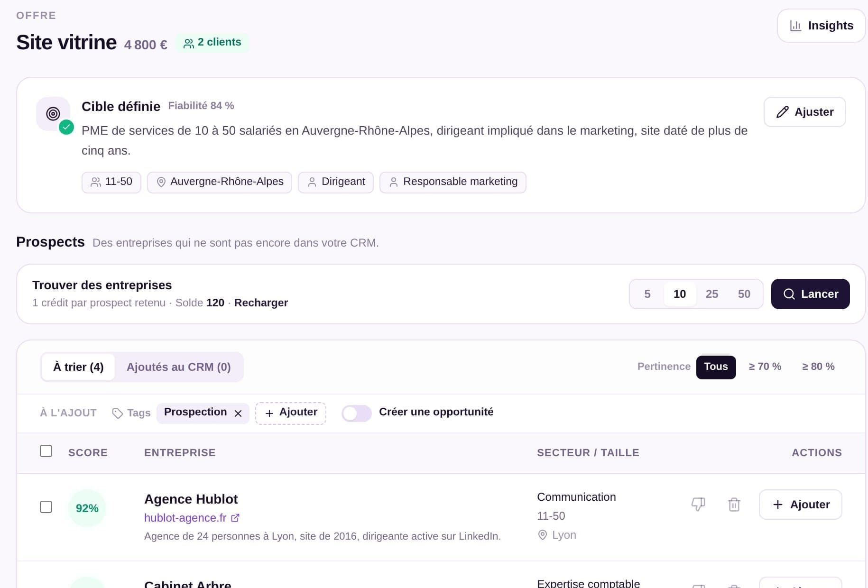
Task: Click the Auvergne-Rhône-Alpes location chip
Action: [220, 182]
